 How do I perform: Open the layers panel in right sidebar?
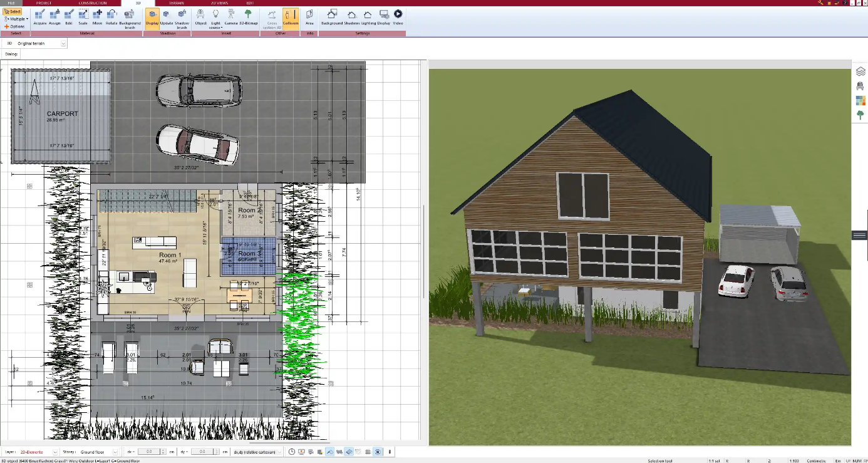click(860, 71)
